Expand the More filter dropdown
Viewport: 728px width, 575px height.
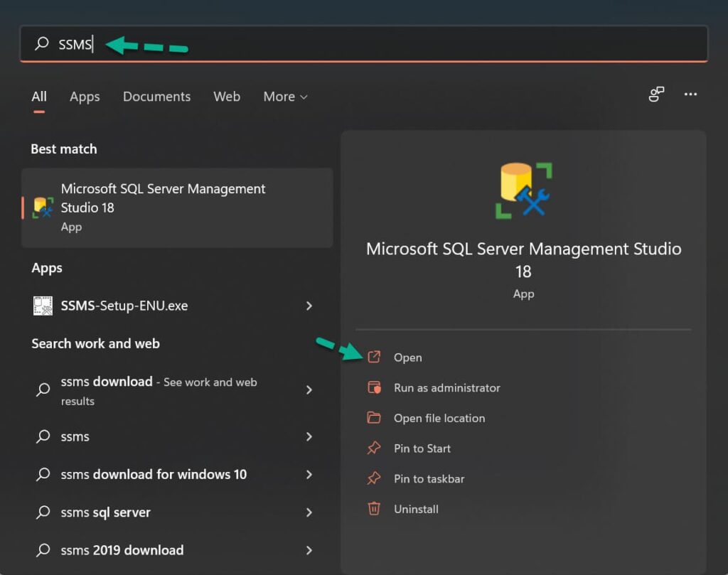[x=285, y=97]
